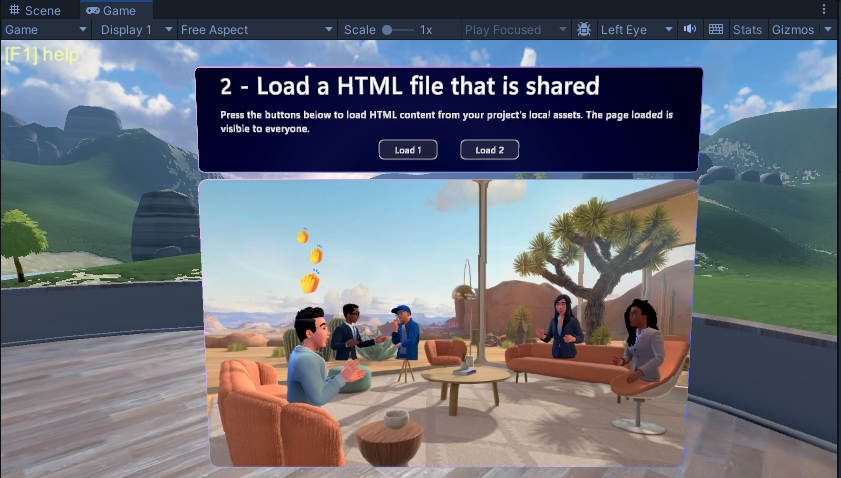Open the Left Eye dropdown
841x478 pixels.
pyautogui.click(x=637, y=30)
